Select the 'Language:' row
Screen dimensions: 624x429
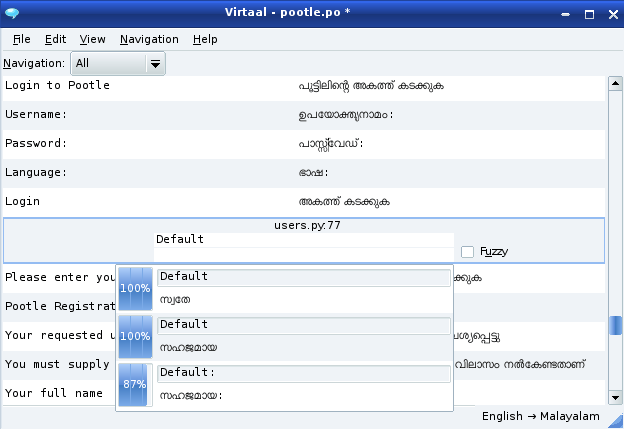point(304,173)
